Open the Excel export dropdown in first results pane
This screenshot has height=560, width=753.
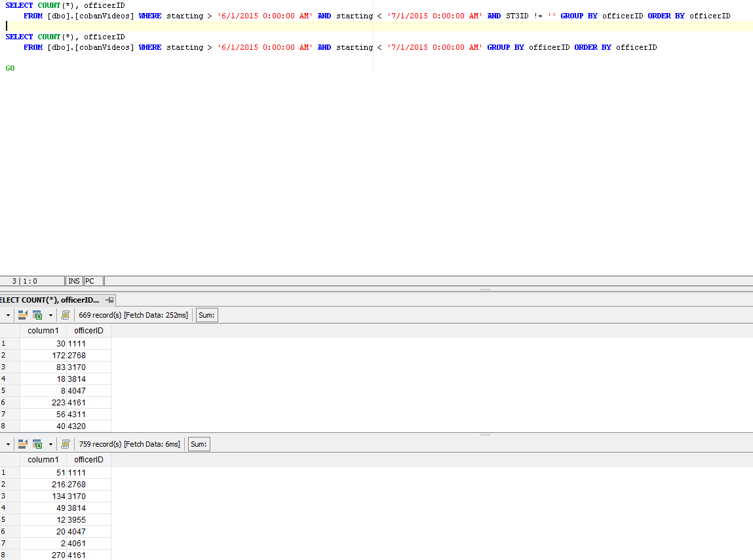pos(50,314)
